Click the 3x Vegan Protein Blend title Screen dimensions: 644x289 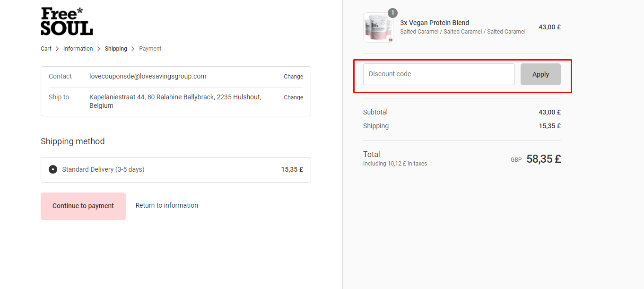[435, 23]
